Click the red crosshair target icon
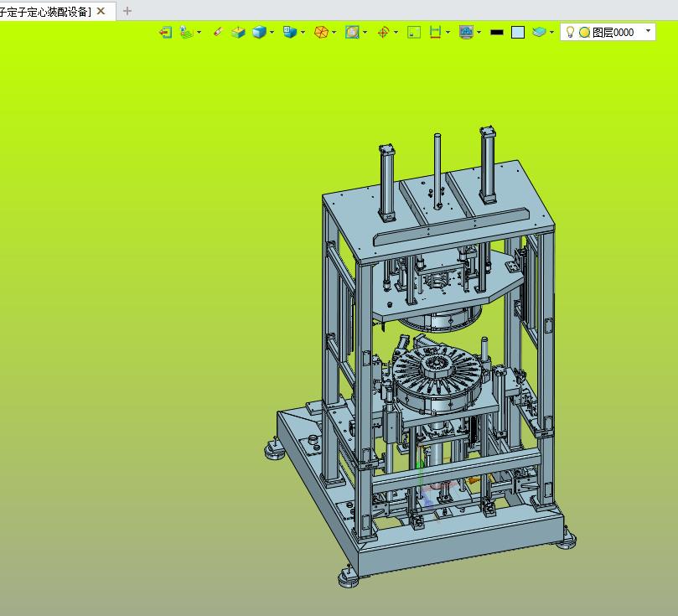This screenshot has width=678, height=616. click(383, 33)
